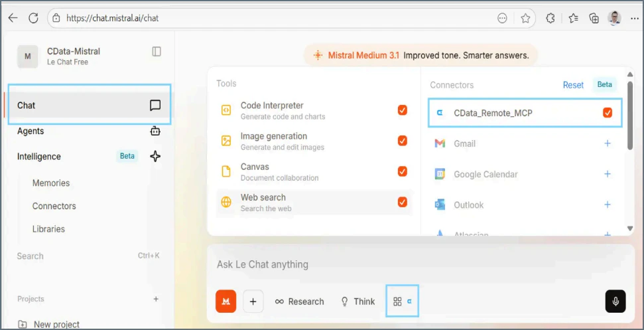Viewport: 644px width, 330px height.
Task: Click the Image generation picture icon
Action: pyautogui.click(x=226, y=141)
